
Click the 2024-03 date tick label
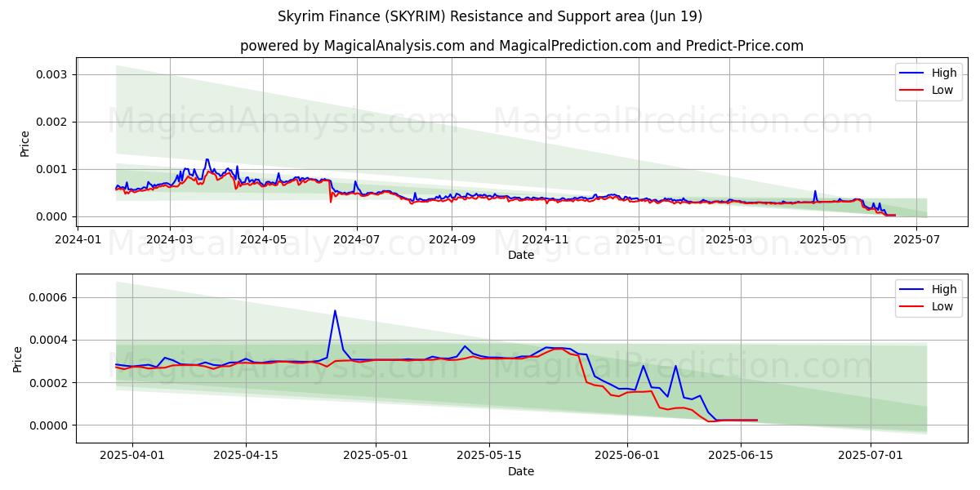point(170,239)
